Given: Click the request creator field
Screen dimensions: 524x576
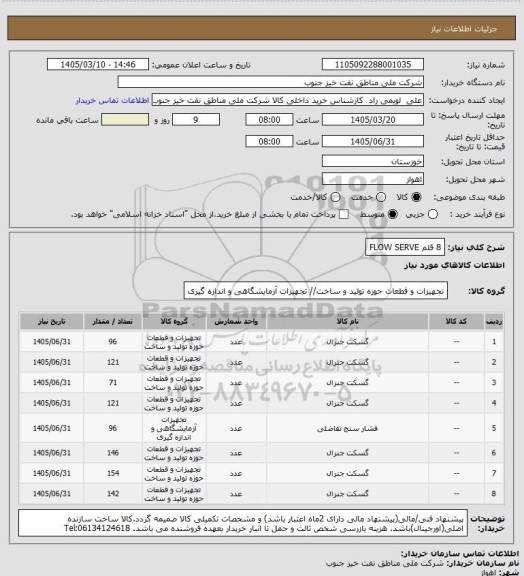Looking at the screenshot, I should (x=288, y=100).
